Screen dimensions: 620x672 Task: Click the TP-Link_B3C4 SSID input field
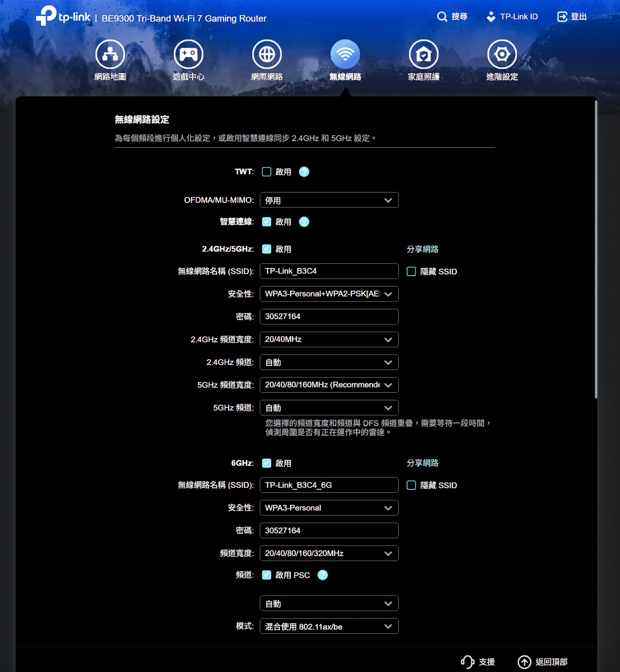coord(329,271)
